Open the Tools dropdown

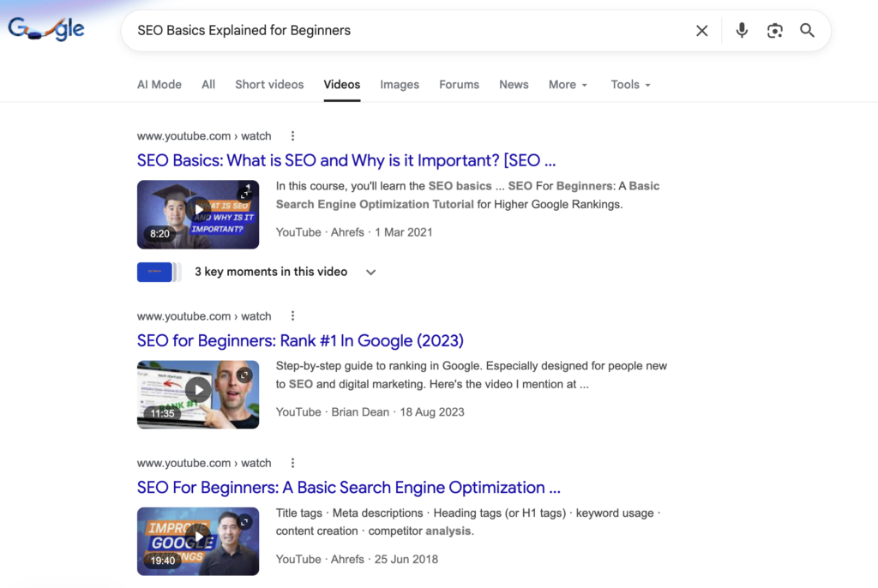(x=630, y=84)
